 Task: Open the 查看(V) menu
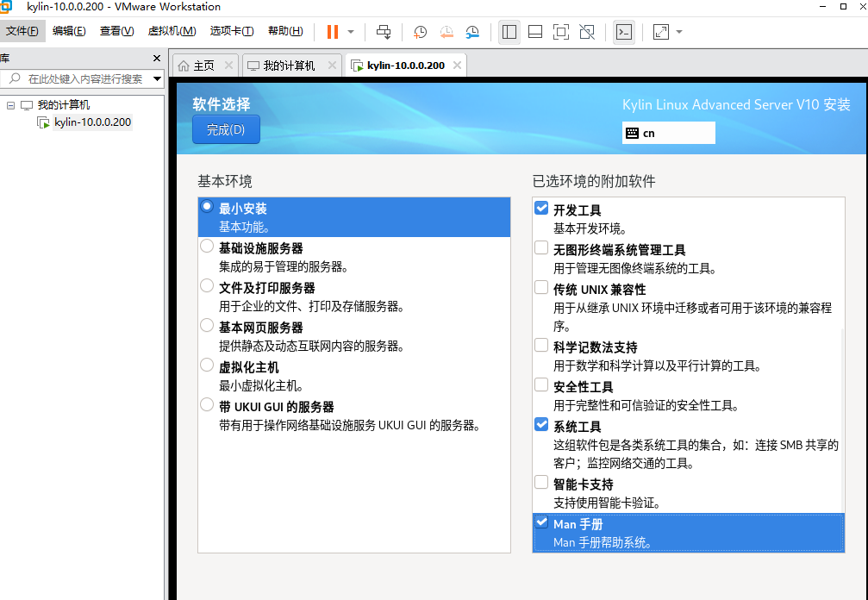click(x=117, y=31)
